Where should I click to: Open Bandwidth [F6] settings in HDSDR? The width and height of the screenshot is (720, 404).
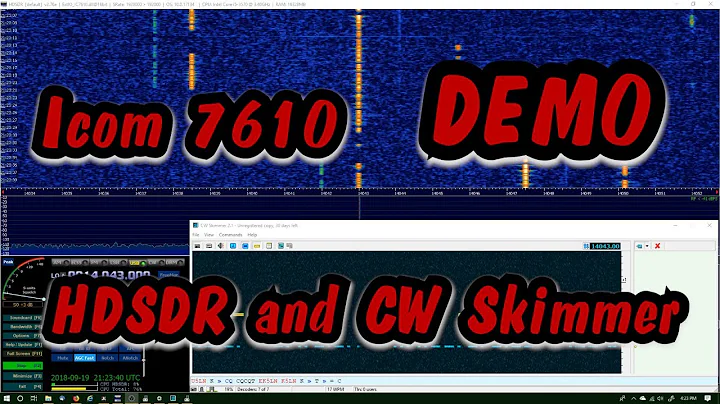(23, 327)
